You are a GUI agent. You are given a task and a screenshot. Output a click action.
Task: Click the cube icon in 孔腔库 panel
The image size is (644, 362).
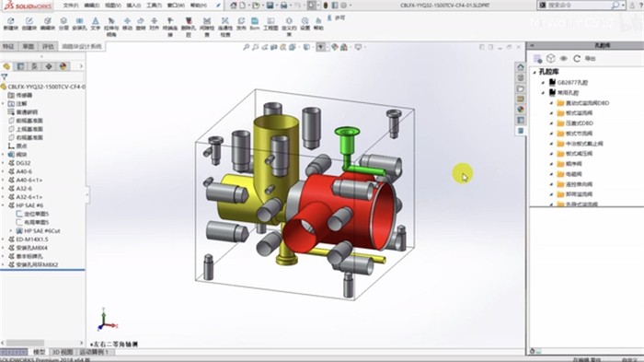click(x=551, y=58)
